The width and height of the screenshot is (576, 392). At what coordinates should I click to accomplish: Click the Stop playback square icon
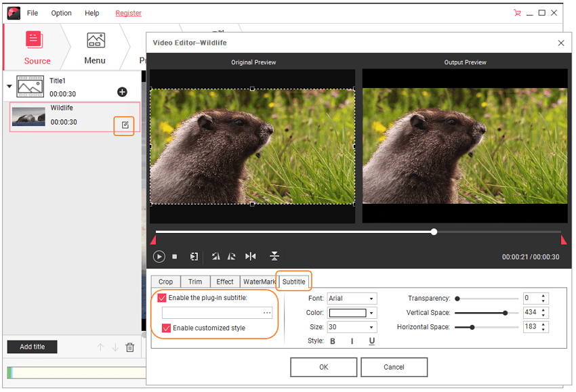point(175,257)
